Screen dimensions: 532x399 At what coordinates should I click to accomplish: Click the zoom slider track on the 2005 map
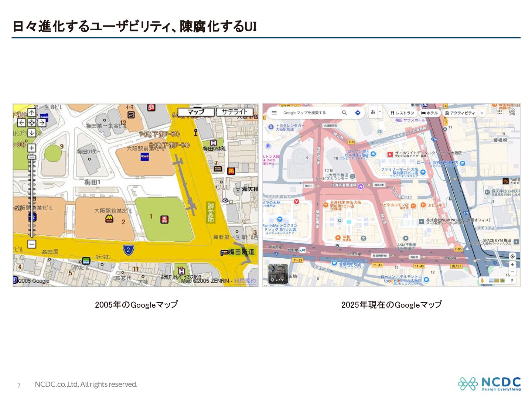[32, 198]
